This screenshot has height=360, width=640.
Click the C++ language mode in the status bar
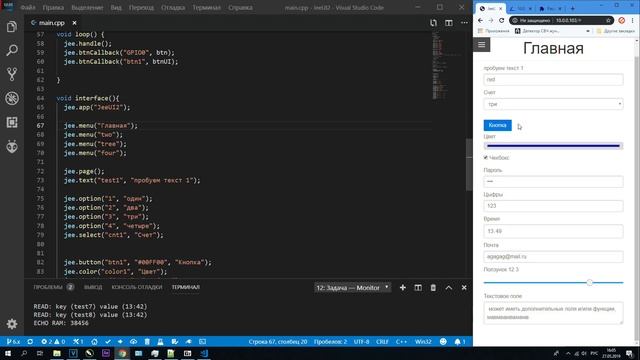401,342
